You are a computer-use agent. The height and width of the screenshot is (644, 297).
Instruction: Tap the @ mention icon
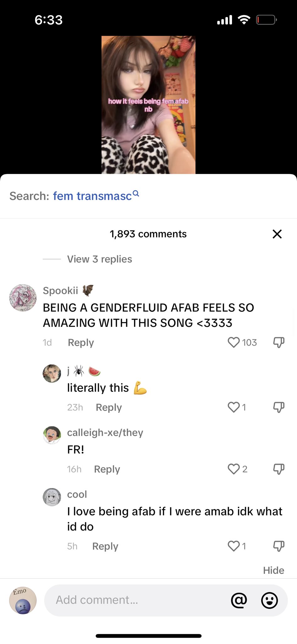239,600
